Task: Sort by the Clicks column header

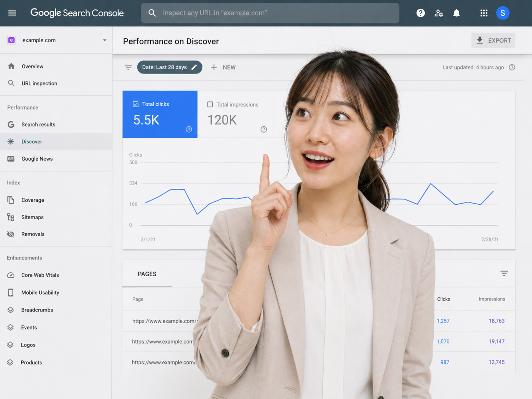Action: 443,299
